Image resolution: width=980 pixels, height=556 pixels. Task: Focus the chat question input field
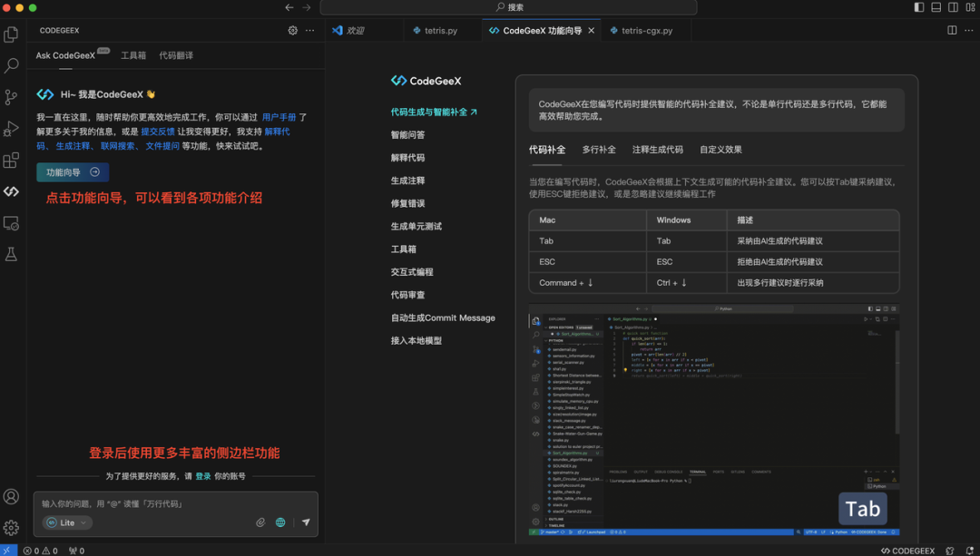click(x=176, y=503)
